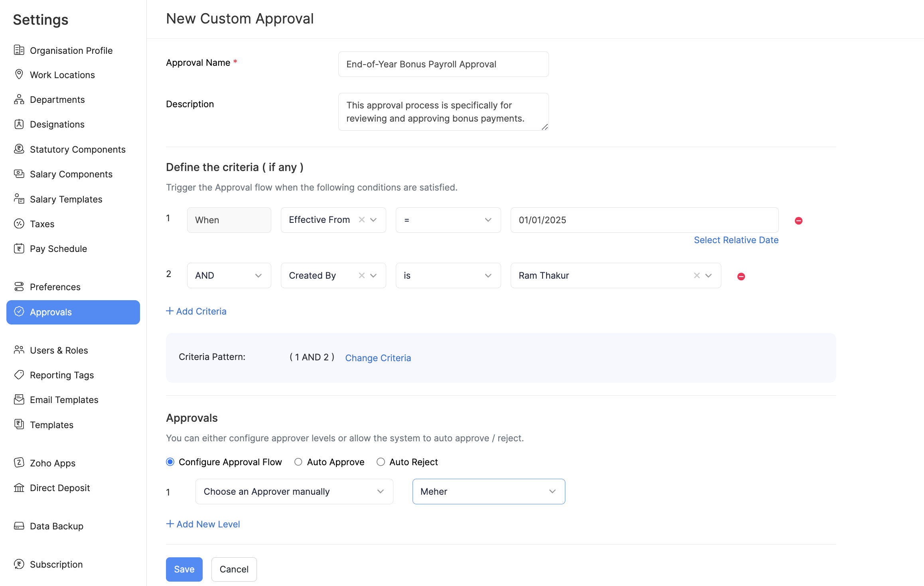Image resolution: width=924 pixels, height=586 pixels.
Task: Expand the Meher approver dropdown
Action: pos(553,491)
